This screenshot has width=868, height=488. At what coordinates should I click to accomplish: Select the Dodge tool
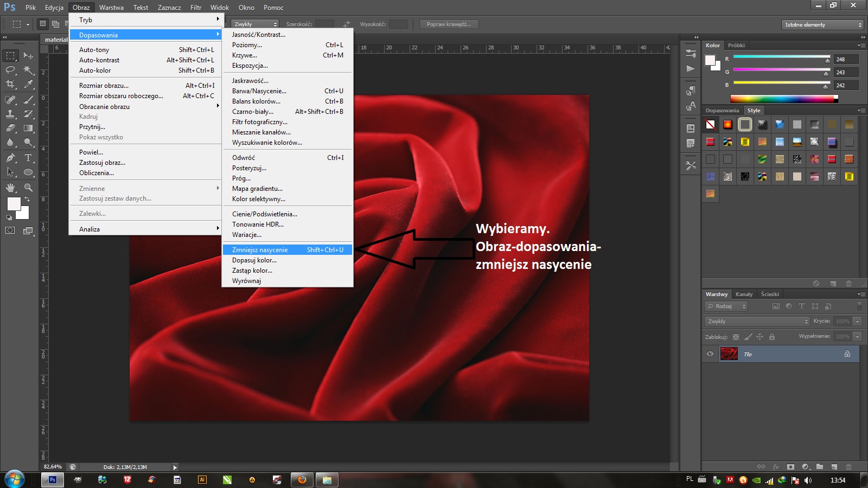pos(28,143)
